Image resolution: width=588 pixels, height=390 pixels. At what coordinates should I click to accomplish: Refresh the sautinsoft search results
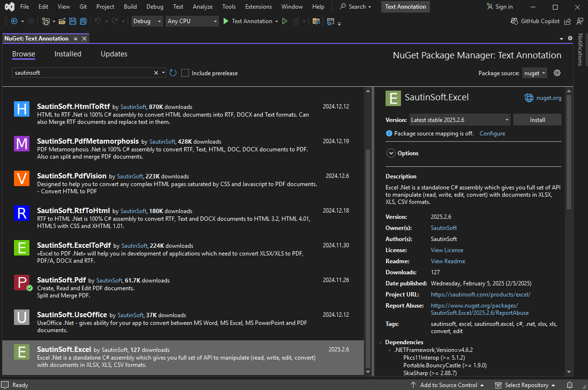173,72
